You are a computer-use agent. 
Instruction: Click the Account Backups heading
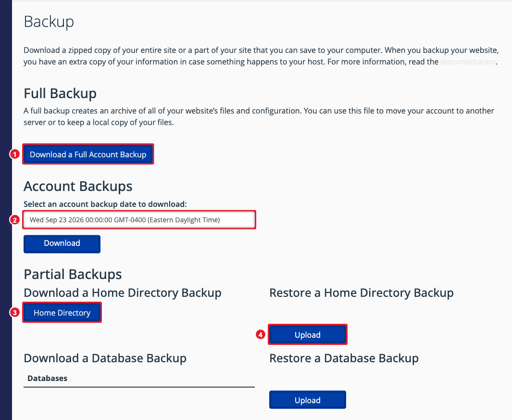(78, 186)
